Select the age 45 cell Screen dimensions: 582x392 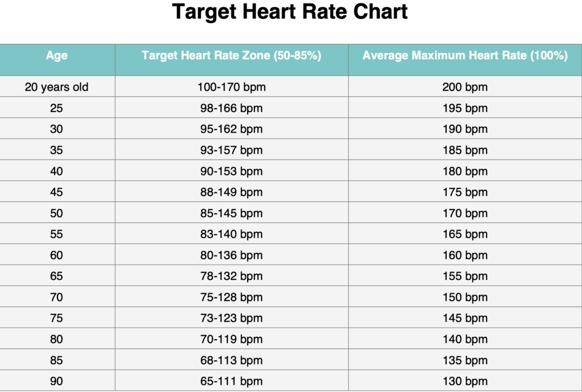(57, 193)
